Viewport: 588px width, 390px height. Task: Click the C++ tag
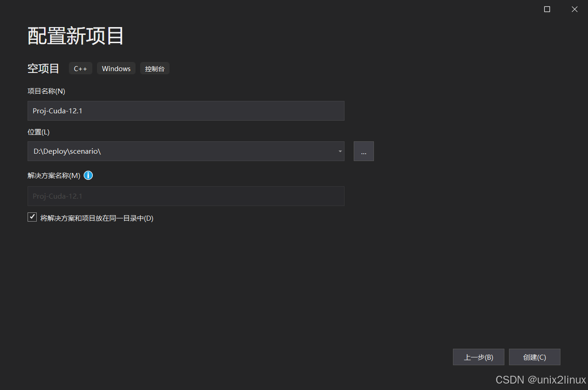(x=80, y=68)
